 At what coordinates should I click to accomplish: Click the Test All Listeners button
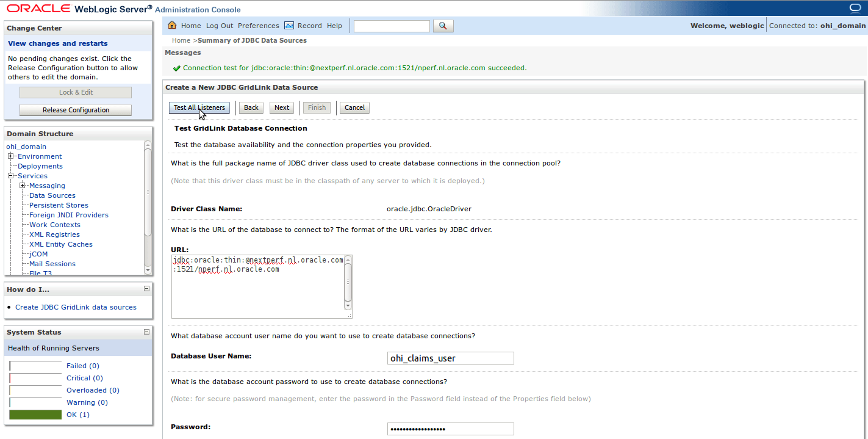[x=199, y=107]
